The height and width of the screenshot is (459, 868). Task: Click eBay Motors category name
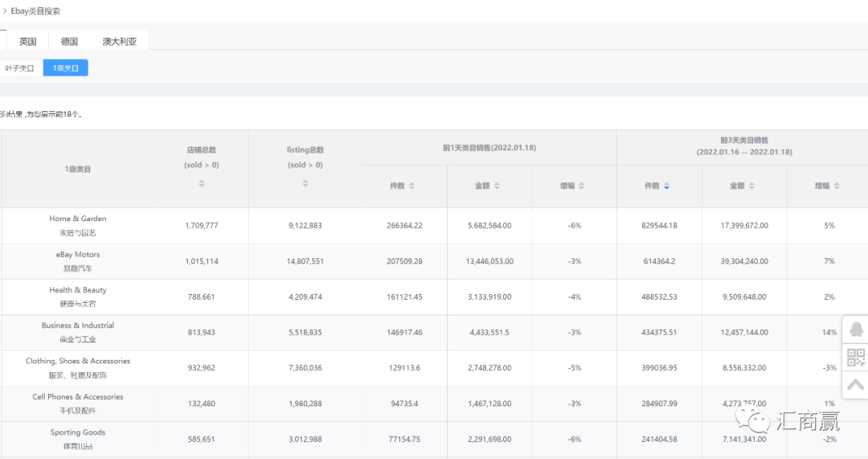point(78,255)
